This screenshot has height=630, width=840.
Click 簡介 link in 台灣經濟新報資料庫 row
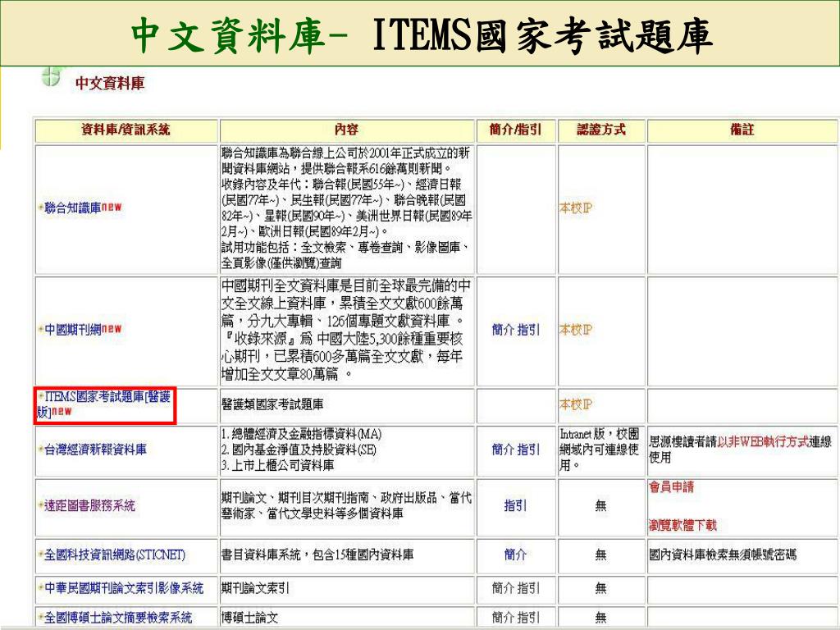[x=503, y=450]
